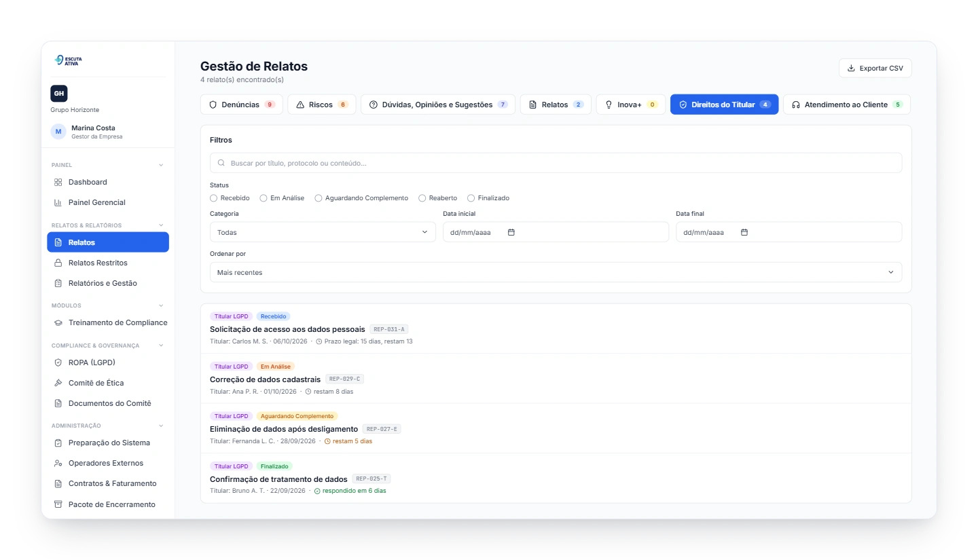The image size is (978, 560).
Task: Click the Relatórios e Gestão clipboard icon
Action: pyautogui.click(x=58, y=283)
